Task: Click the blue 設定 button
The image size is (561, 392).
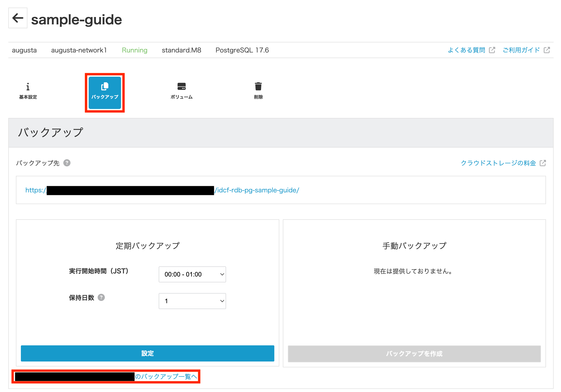Action: 147,353
